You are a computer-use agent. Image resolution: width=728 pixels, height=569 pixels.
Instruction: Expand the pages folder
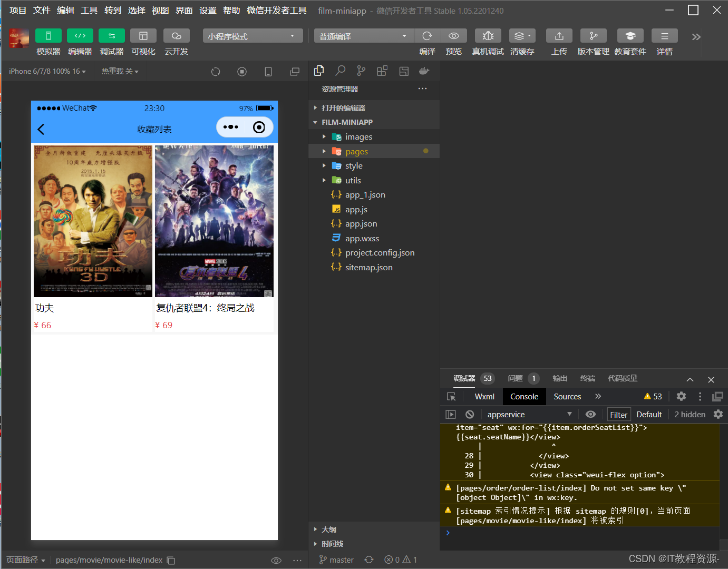coord(374,151)
